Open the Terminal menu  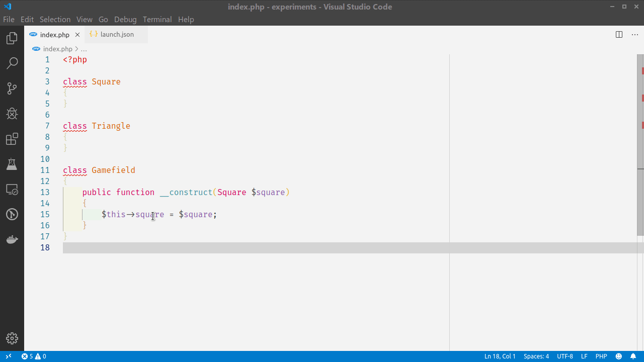click(157, 19)
